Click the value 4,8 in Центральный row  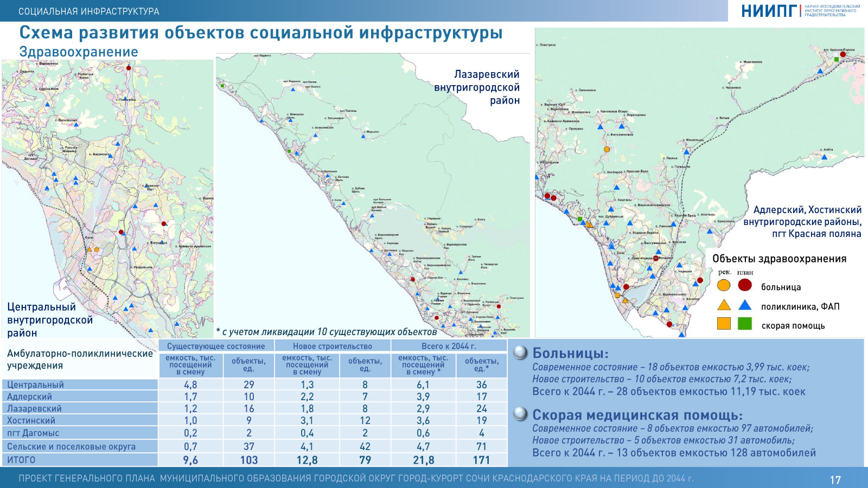(190, 384)
